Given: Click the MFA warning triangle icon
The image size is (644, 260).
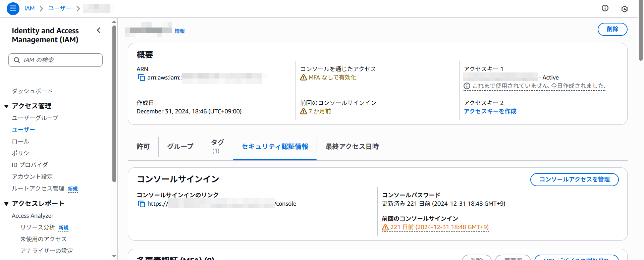Looking at the screenshot, I should coord(304,78).
